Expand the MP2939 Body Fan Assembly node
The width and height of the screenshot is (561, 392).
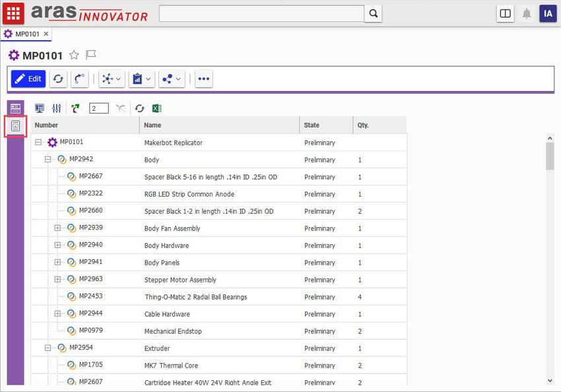coord(57,228)
